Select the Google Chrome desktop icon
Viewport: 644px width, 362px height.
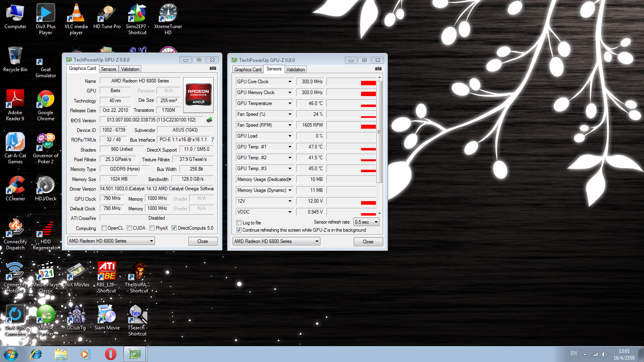coord(46,105)
